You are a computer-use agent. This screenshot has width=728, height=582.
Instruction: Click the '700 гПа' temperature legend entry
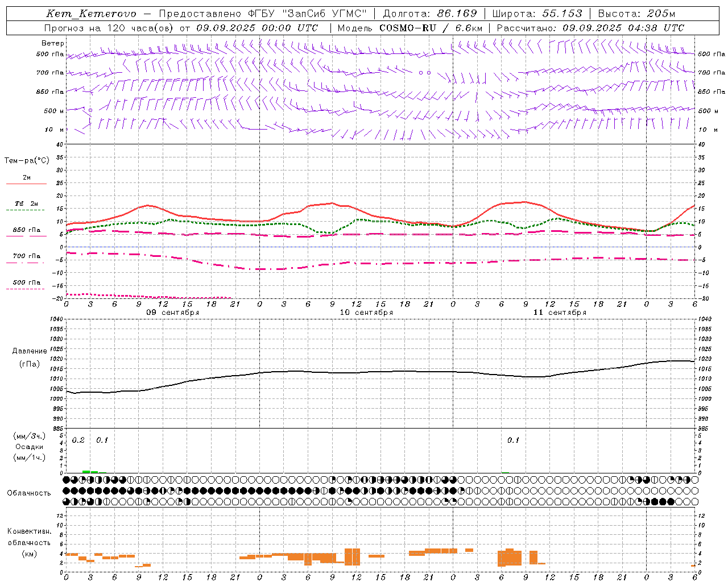(26, 256)
